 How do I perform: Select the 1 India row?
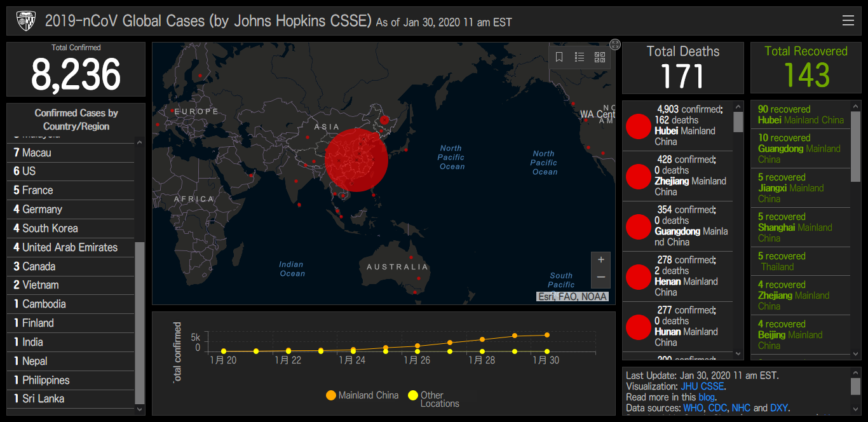click(x=71, y=343)
